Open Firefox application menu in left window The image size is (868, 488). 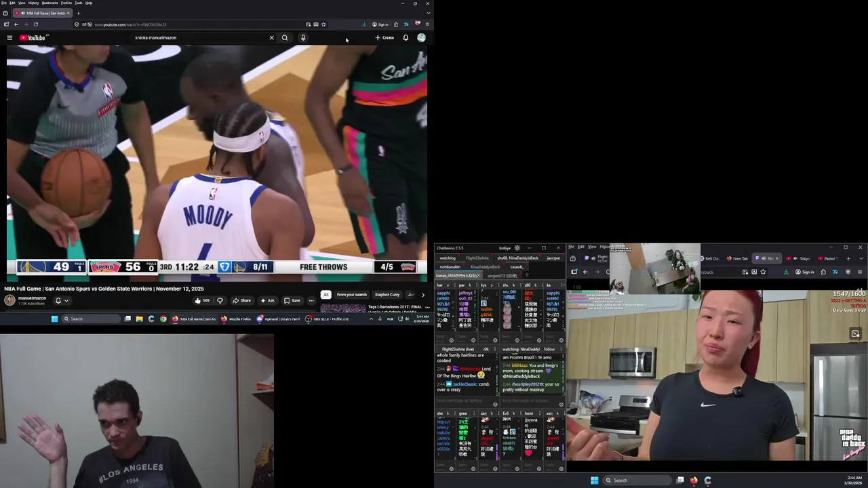427,24
